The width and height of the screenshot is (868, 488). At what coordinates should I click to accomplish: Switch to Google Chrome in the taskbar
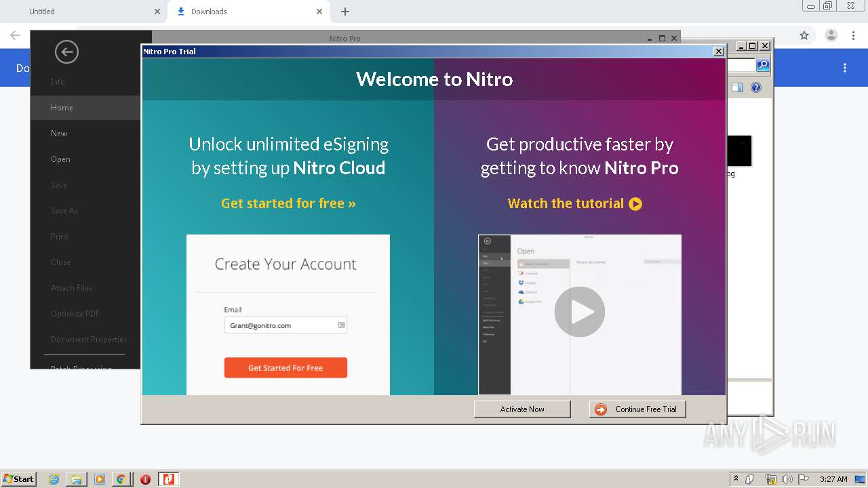(121, 479)
